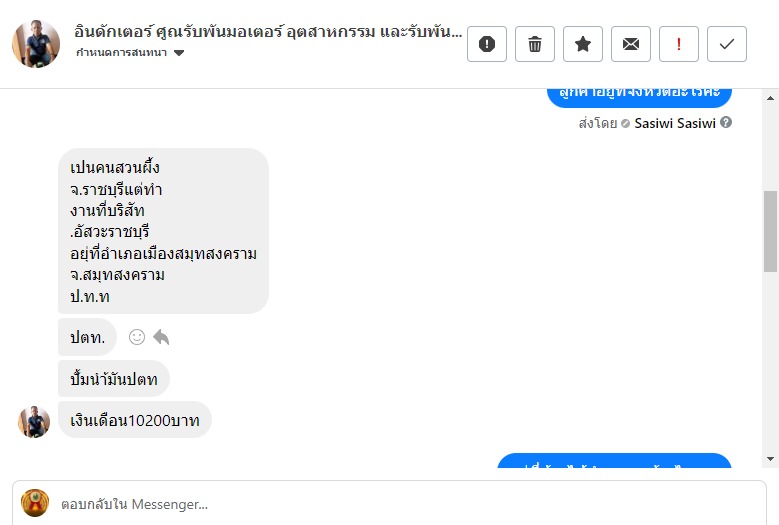Viewport: 779px width, 525px height.
Task: React to the ปตท. message with emoji
Action: (137, 337)
